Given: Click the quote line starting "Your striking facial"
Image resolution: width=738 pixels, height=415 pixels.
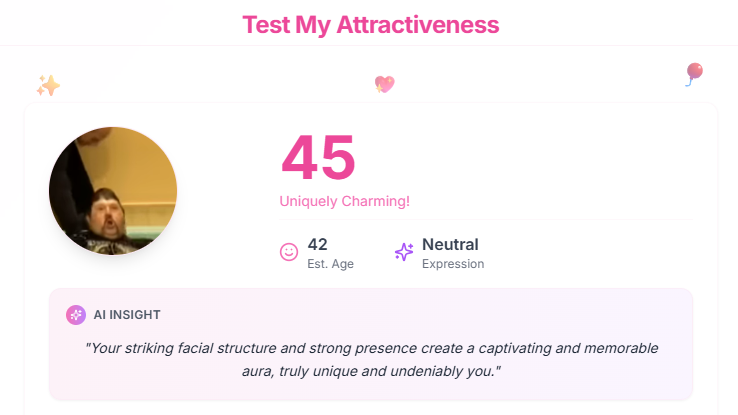Looking at the screenshot, I should pos(371,348).
